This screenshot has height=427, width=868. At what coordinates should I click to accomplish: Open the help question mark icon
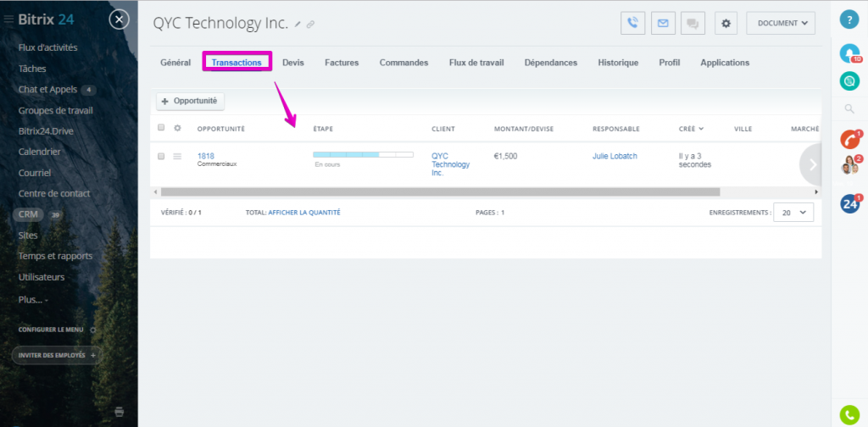tap(849, 19)
